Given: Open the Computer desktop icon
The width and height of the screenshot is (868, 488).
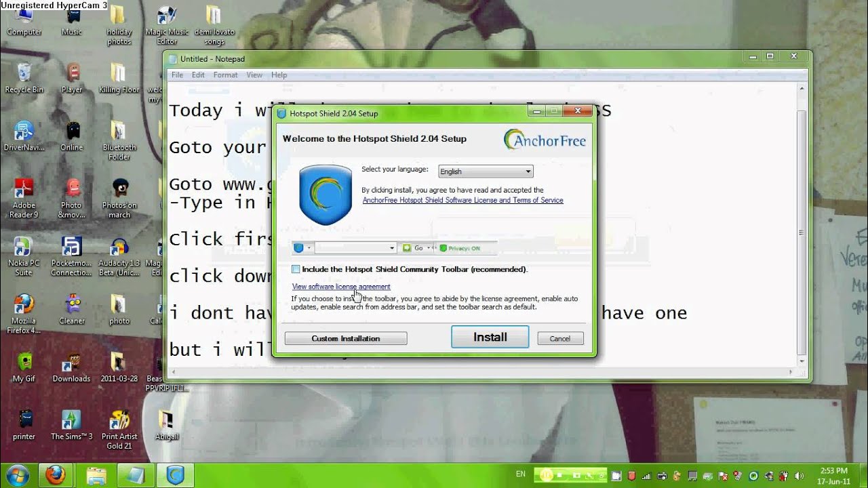Looking at the screenshot, I should pyautogui.click(x=24, y=20).
